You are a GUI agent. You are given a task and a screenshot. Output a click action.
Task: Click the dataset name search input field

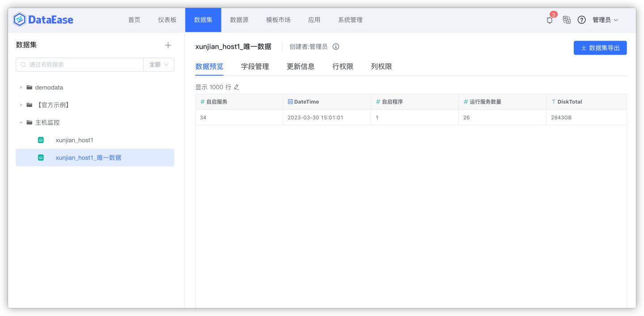tap(80, 64)
